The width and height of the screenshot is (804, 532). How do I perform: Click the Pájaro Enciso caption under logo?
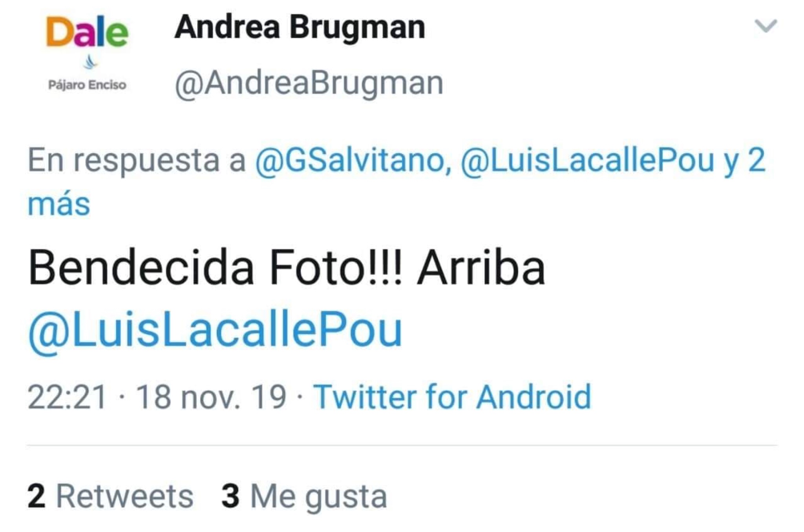(x=87, y=85)
